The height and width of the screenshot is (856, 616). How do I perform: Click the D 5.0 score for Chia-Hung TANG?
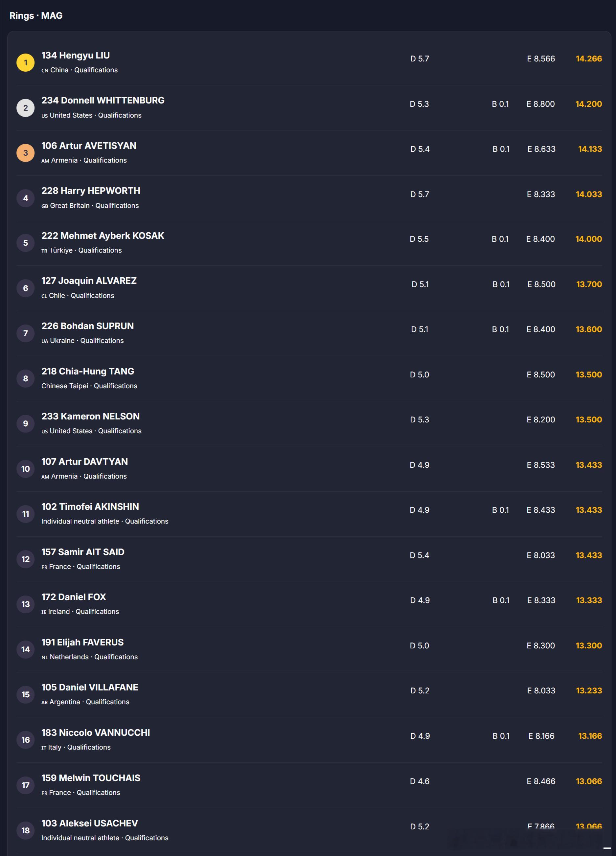pos(419,374)
